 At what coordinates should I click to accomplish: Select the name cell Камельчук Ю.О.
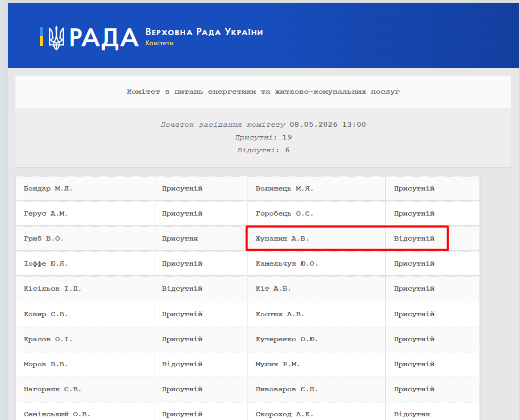tap(316, 263)
